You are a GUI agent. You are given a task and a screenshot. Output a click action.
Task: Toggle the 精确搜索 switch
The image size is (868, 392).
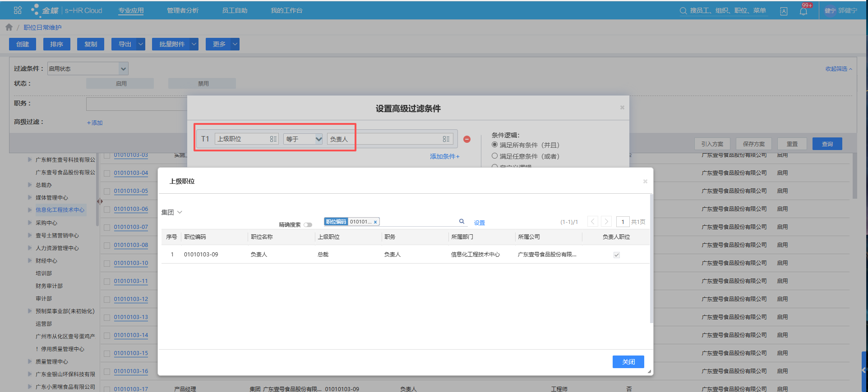point(308,225)
